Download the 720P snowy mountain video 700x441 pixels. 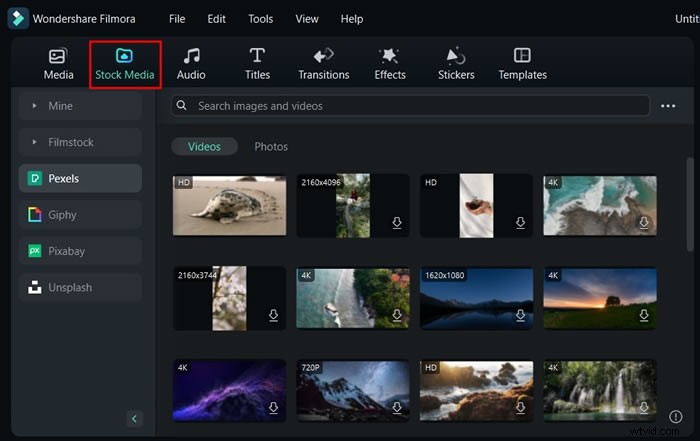(397, 408)
